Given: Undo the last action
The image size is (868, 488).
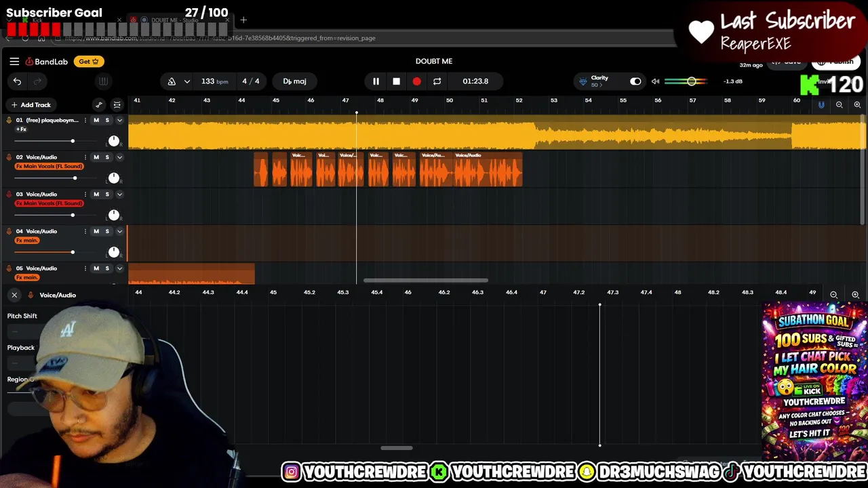Looking at the screenshot, I should click(17, 81).
